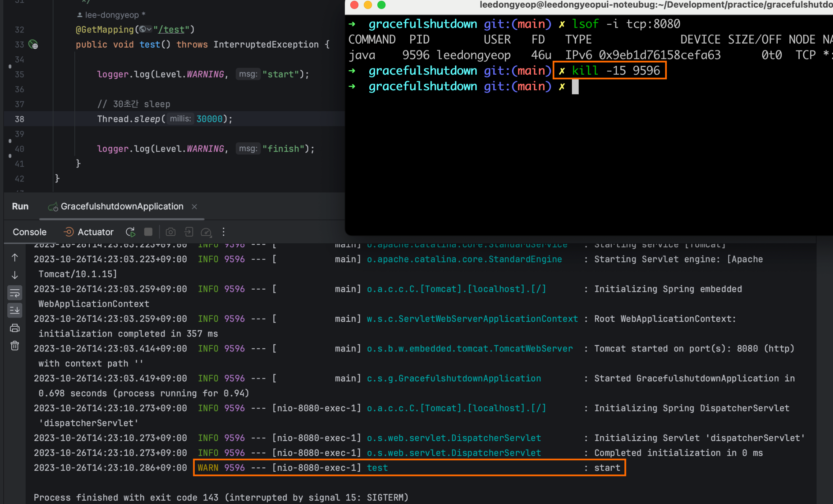
Task: Click the WARN test 'start' log line
Action: click(x=409, y=467)
